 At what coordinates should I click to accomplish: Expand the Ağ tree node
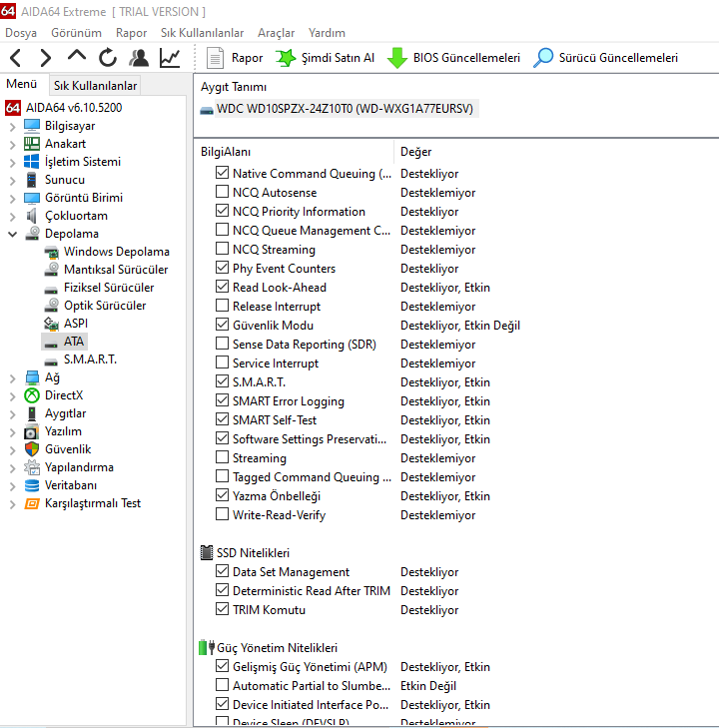[x=13, y=378]
